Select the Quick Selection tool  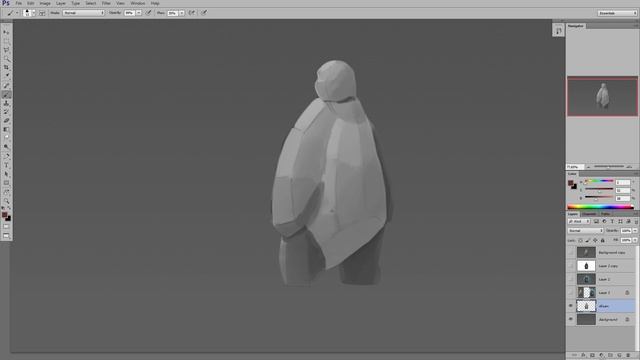click(x=6, y=59)
